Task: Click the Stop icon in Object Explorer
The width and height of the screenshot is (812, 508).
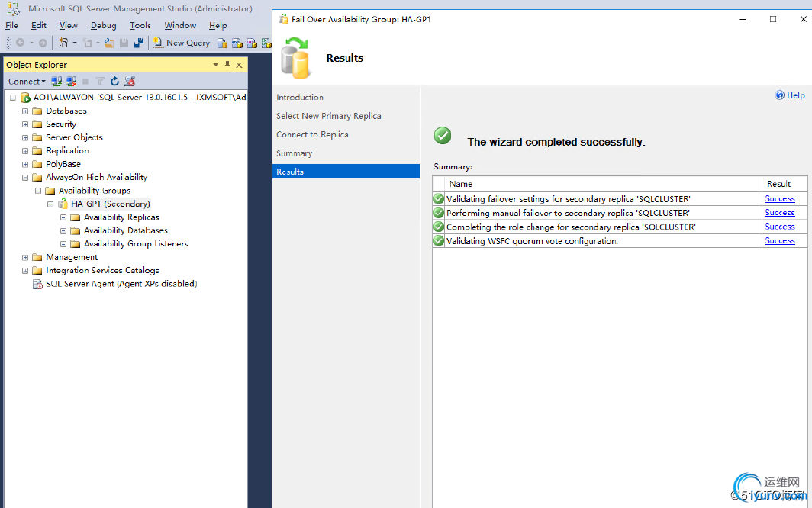Action: [85, 82]
